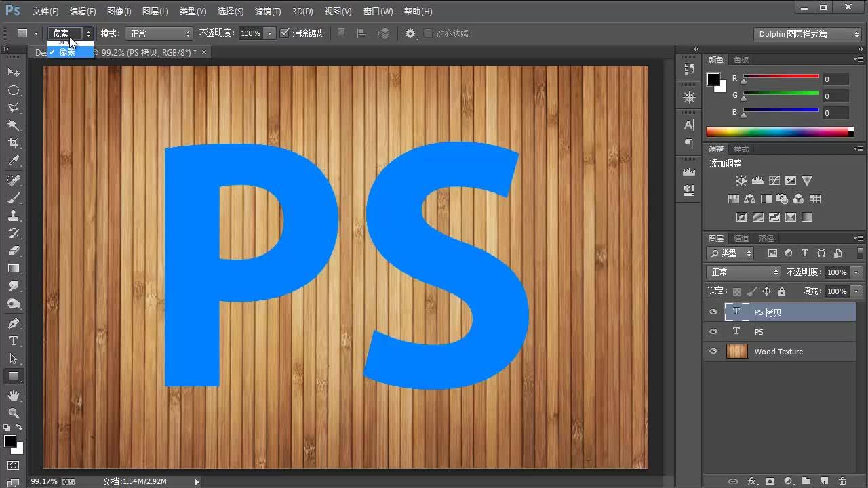Add a Brightness/Contrast adjustment
This screenshot has height=488, width=868.
pyautogui.click(x=741, y=181)
